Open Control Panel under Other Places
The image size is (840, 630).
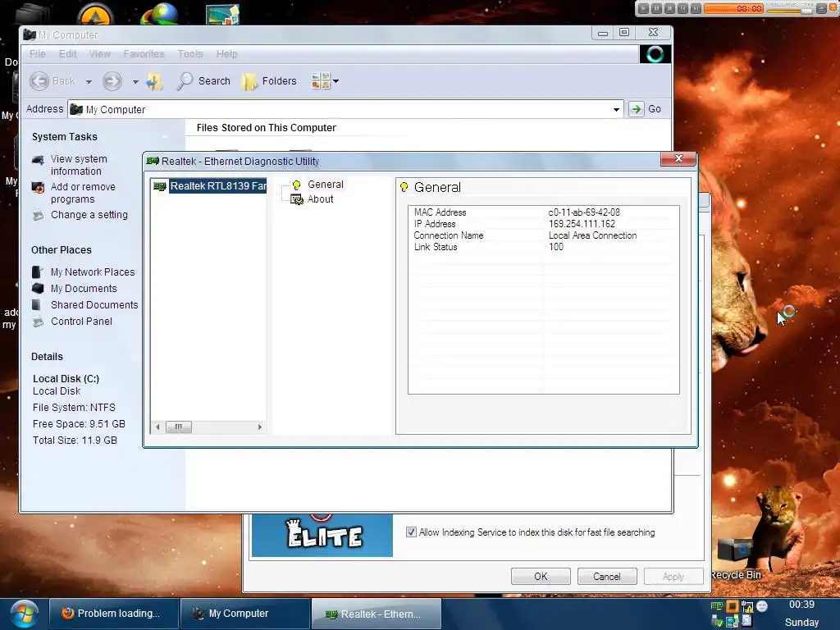coord(81,322)
